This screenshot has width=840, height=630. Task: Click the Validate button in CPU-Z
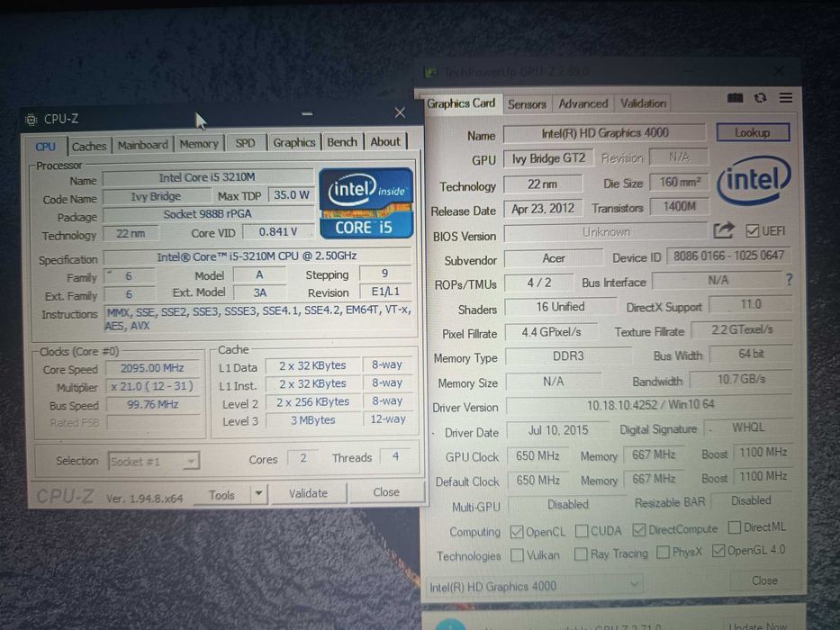point(308,493)
